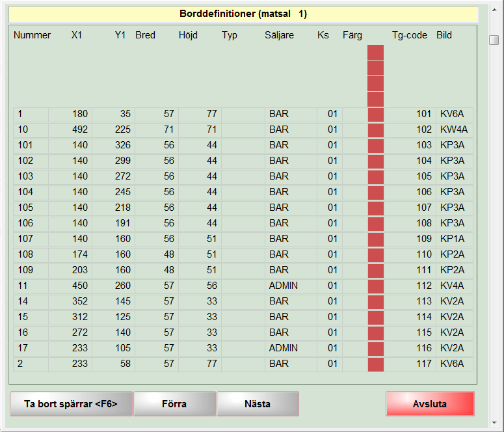Viewport: 504px width, 432px height.
Task: Click the Bild value KW4A
Action: pos(455,129)
